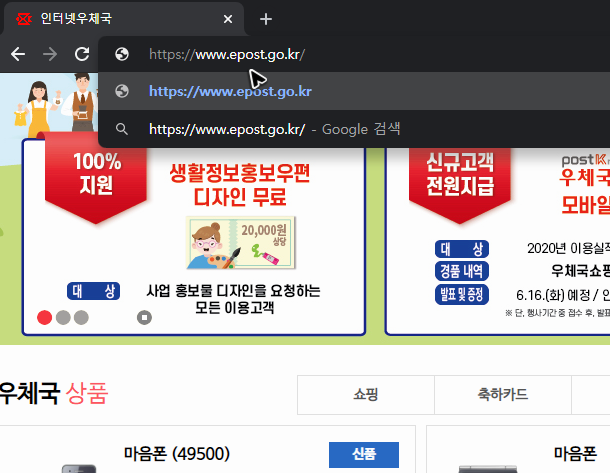Viewport: 610px width, 473px height.
Task: Click the 경품 내역 label
Action: (x=461, y=271)
